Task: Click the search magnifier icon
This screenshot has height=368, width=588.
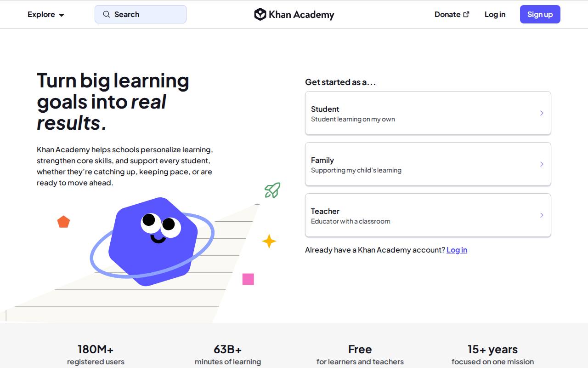Action: click(x=107, y=14)
